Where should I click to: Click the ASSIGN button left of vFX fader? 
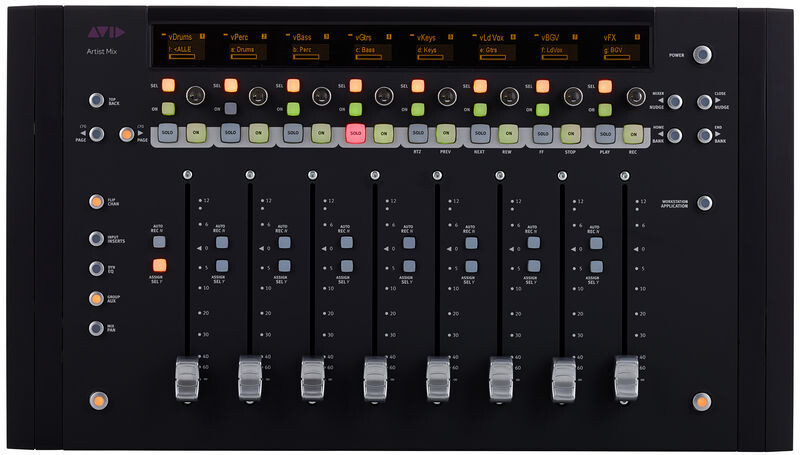click(x=596, y=267)
